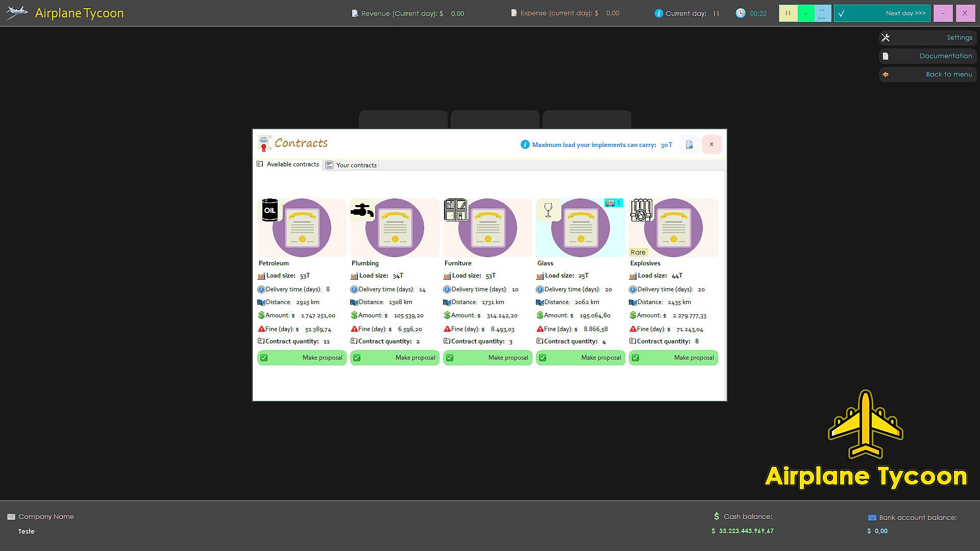The height and width of the screenshot is (551, 980).
Task: Make proposal for Explosives contract
Action: (x=673, y=358)
